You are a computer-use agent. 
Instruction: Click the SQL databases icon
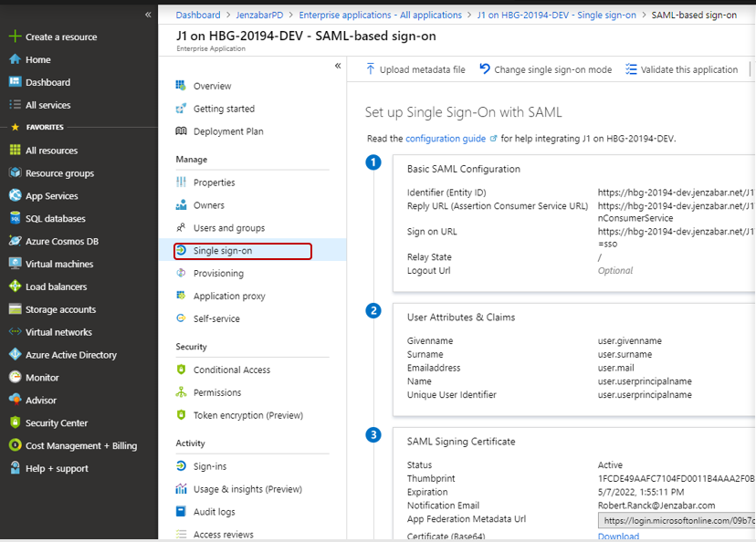tap(15, 219)
